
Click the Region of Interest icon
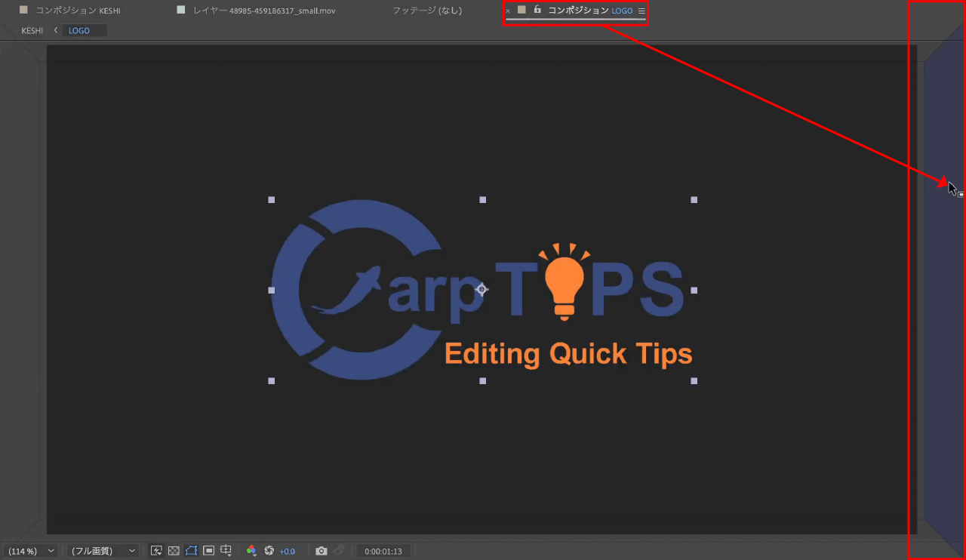(x=209, y=551)
